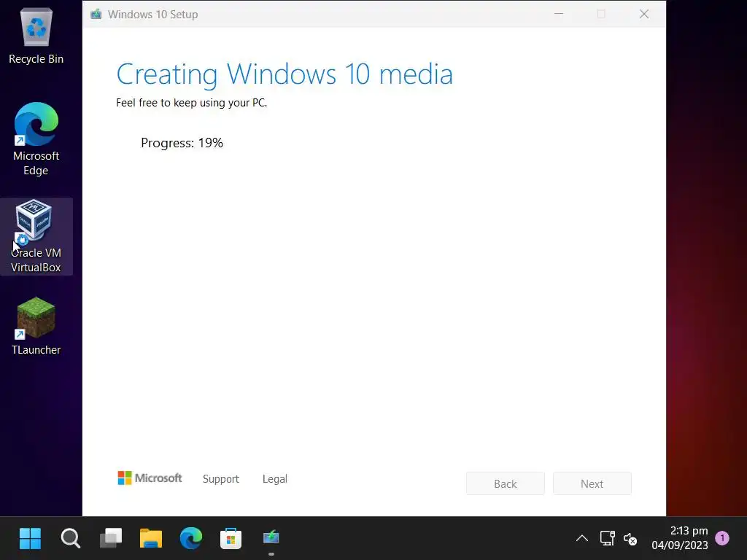This screenshot has width=747, height=560.
Task: Select Windows 10 Setup taskbar icon
Action: 271,539
